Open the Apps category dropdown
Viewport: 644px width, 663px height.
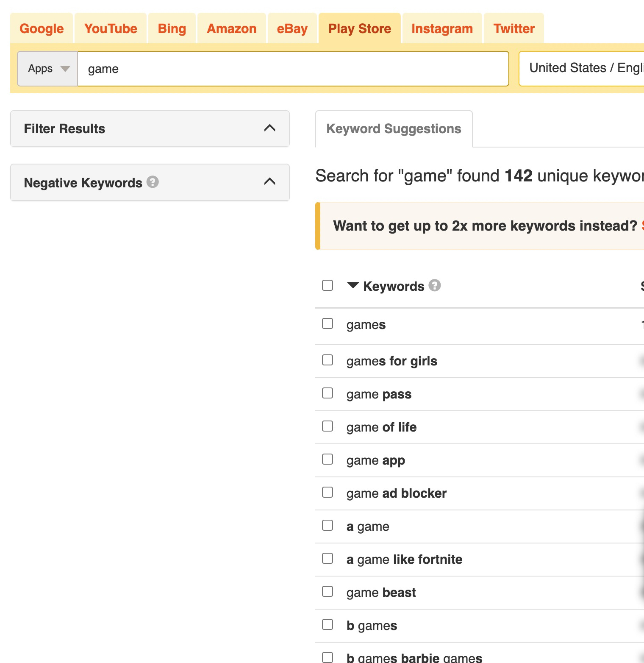(47, 69)
